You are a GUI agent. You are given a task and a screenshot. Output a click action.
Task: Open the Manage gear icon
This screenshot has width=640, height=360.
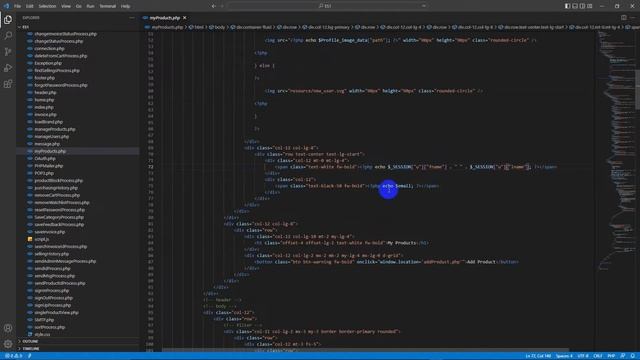tap(8, 344)
